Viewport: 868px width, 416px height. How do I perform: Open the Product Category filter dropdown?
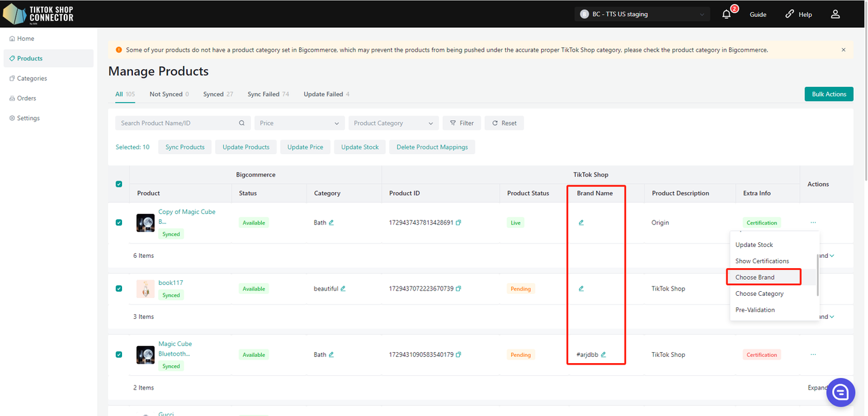pyautogui.click(x=393, y=123)
